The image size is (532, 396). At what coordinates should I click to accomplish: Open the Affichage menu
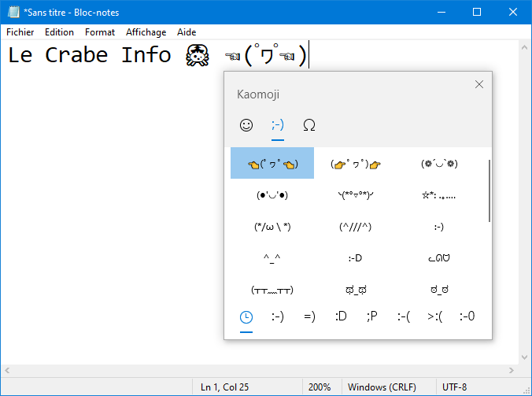146,32
